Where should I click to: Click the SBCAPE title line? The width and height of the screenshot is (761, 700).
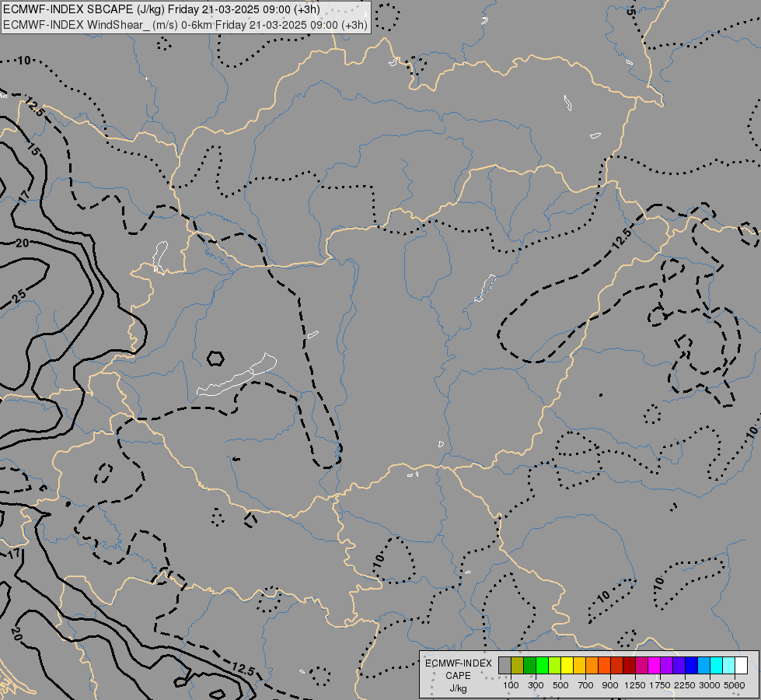pyautogui.click(x=162, y=9)
